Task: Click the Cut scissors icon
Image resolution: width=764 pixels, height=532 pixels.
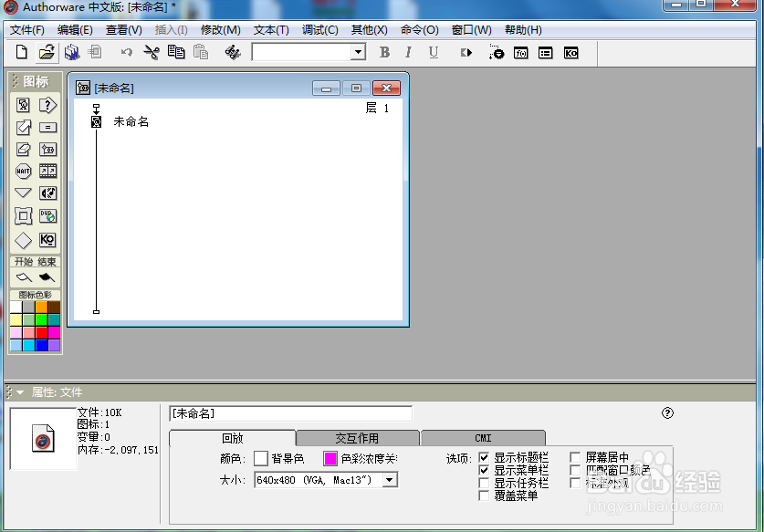Action: [x=152, y=52]
